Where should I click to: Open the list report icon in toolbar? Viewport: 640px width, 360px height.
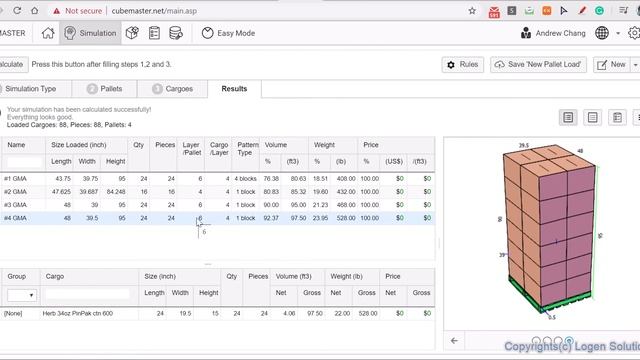tap(154, 33)
